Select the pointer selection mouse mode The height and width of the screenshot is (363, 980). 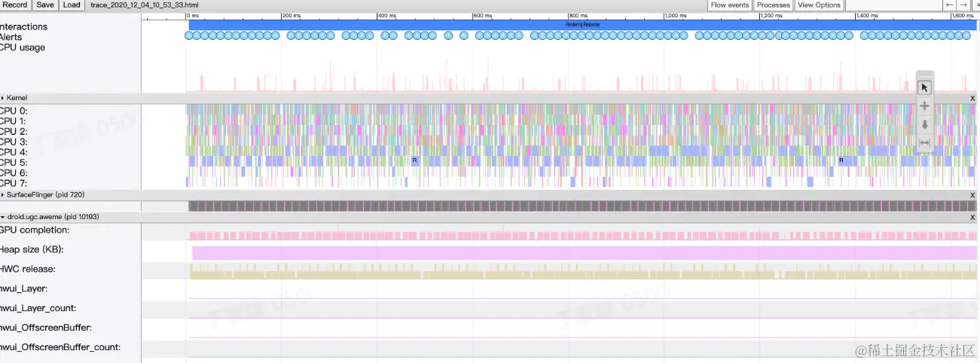coord(925,87)
